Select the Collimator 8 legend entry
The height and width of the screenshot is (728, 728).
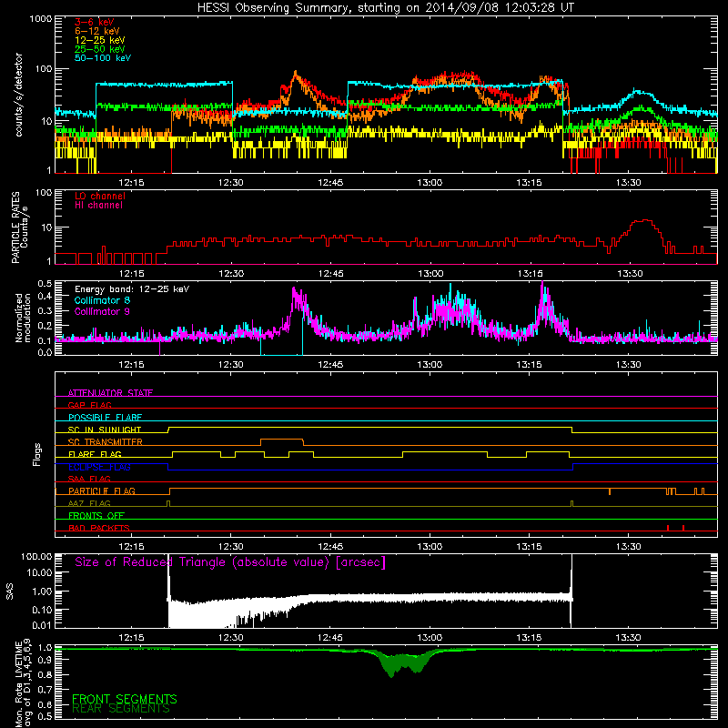click(x=102, y=300)
